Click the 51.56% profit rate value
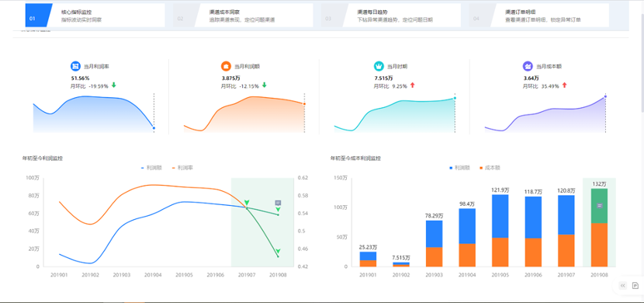 coord(81,78)
